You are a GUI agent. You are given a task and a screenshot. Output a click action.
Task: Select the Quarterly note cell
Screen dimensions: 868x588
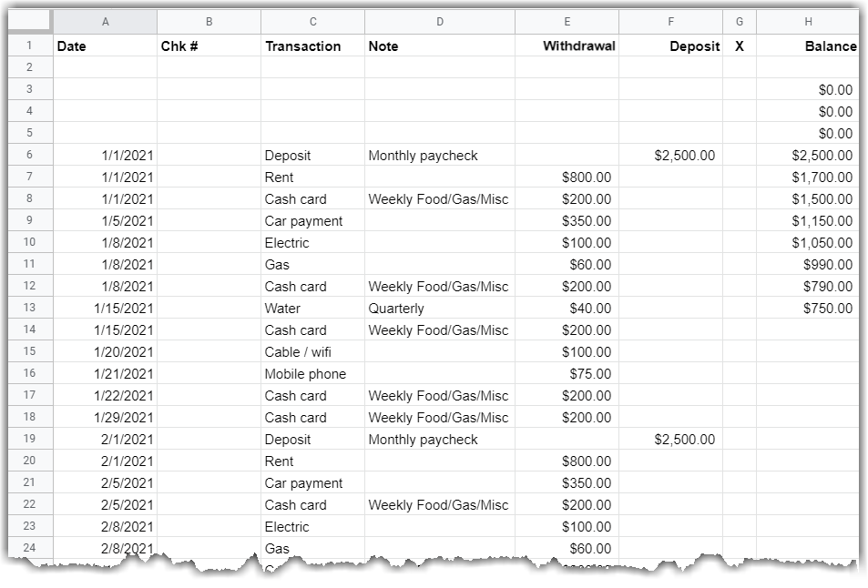tap(440, 308)
